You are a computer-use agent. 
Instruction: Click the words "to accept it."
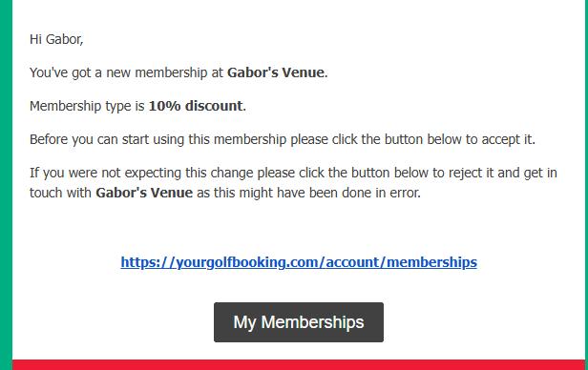(500, 139)
